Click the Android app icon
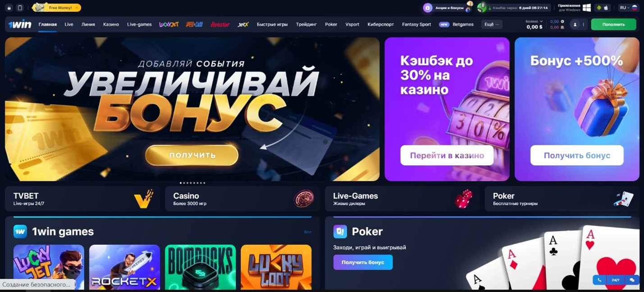644x292 pixels. 599,8
